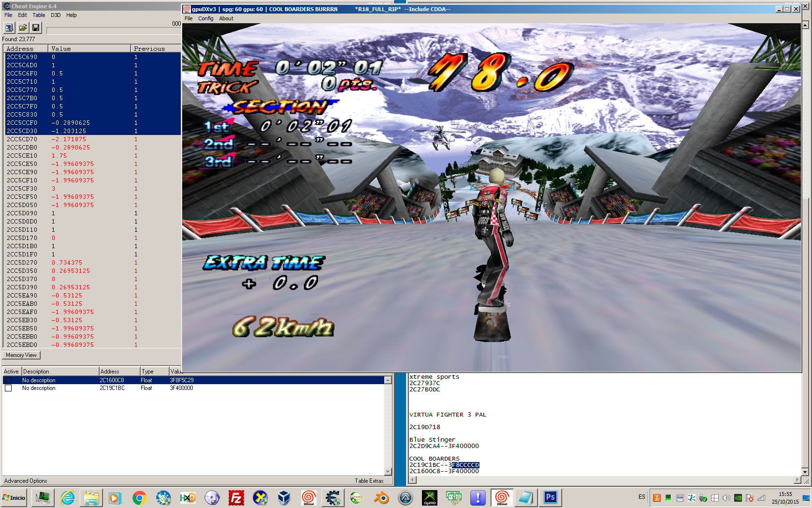The image size is (812, 508).
Task: Click notes window scrollbar down arrow
Action: tap(805, 472)
